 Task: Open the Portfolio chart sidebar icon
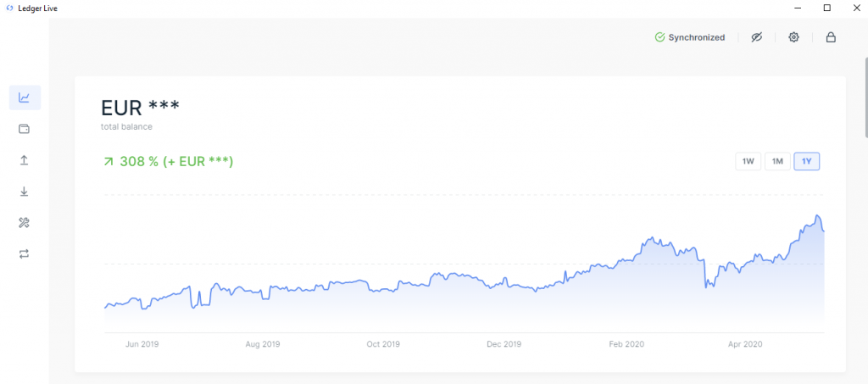click(25, 97)
